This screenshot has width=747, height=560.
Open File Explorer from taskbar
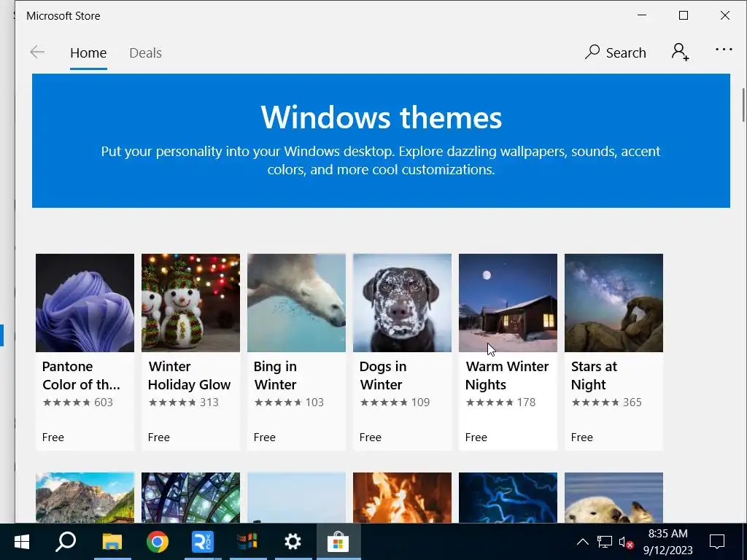[112, 542]
